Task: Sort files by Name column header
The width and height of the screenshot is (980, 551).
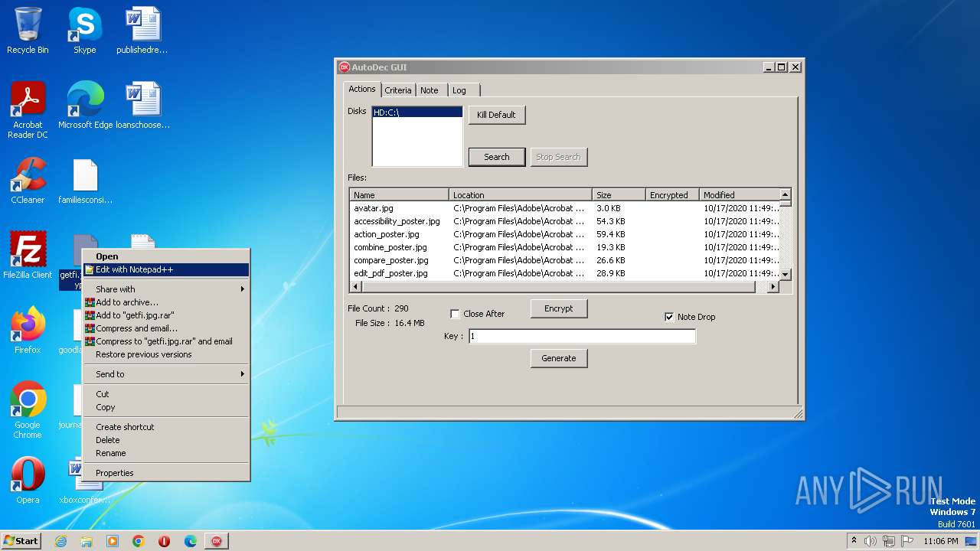Action: (399, 195)
